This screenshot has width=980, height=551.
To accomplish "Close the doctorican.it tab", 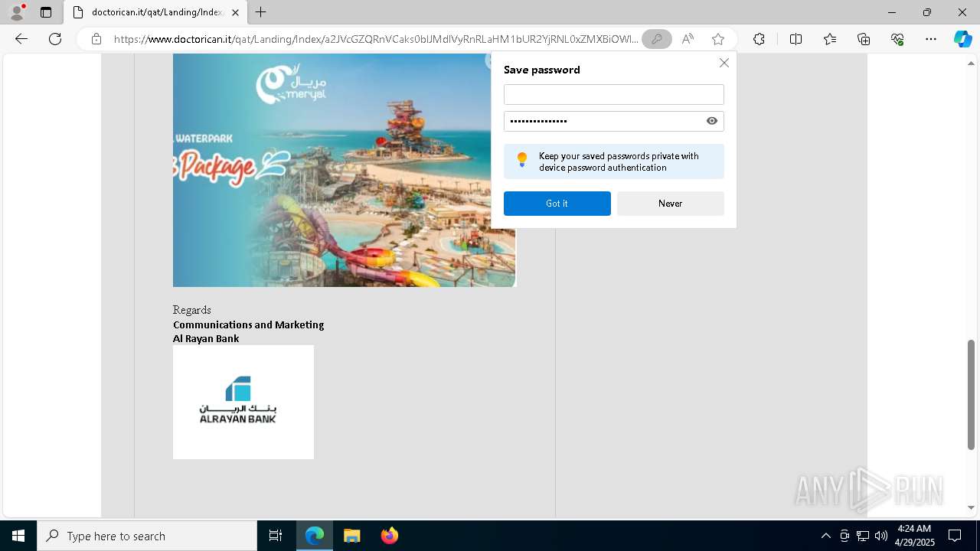I will tap(235, 12).
